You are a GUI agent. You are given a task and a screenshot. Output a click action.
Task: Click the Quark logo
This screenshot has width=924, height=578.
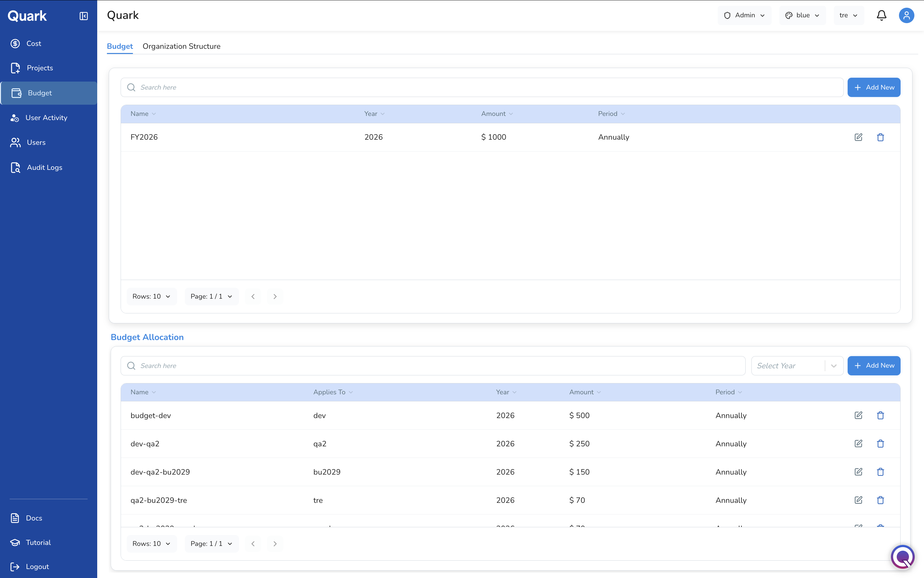point(27,16)
